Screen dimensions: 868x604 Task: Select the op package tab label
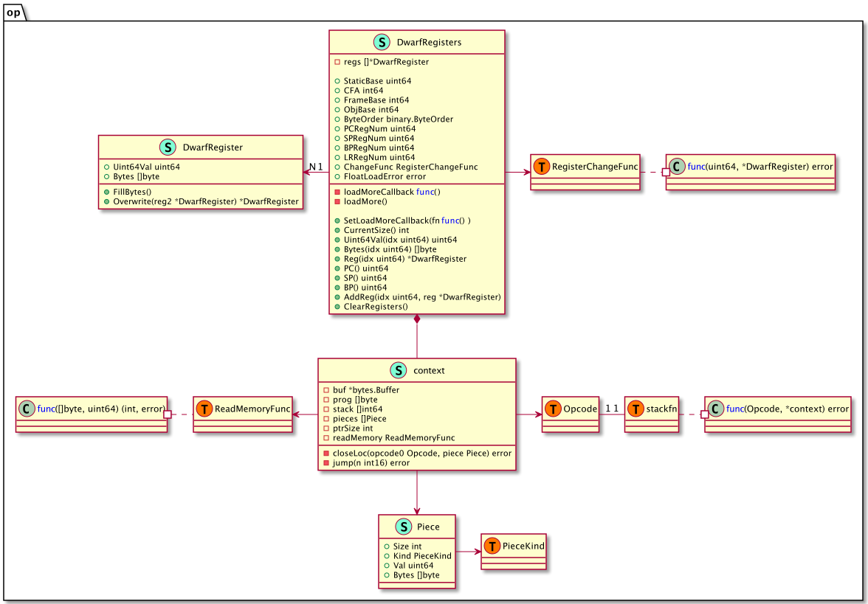[x=15, y=11]
